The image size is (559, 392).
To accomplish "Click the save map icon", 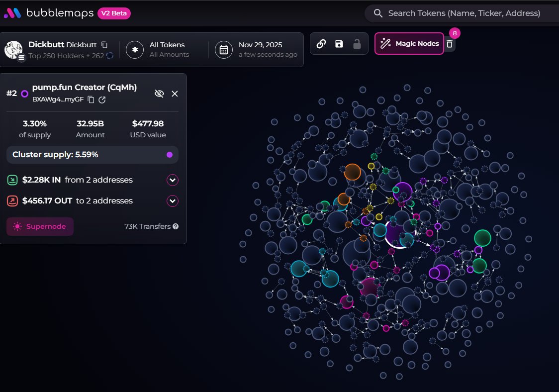I will (339, 43).
